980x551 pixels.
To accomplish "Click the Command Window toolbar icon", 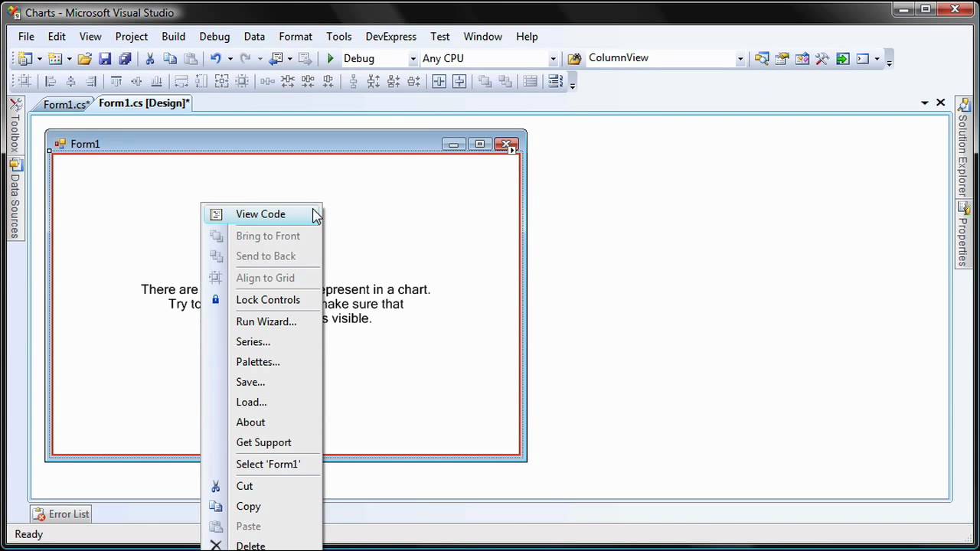I will 863,58.
